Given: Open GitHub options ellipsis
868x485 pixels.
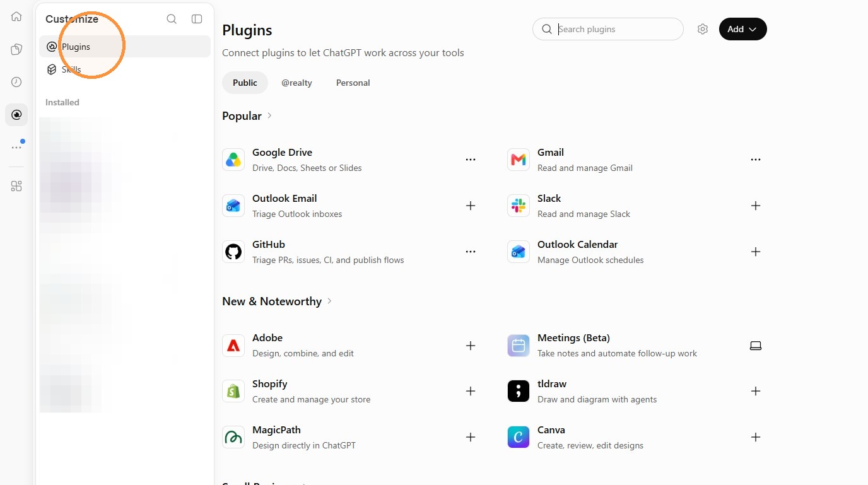Looking at the screenshot, I should pyautogui.click(x=471, y=252).
